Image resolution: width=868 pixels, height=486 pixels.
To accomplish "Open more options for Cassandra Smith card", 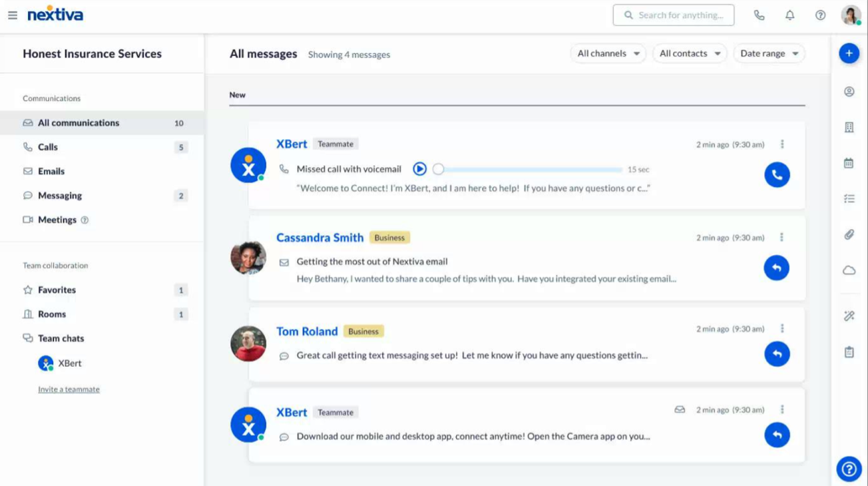I will (x=782, y=238).
